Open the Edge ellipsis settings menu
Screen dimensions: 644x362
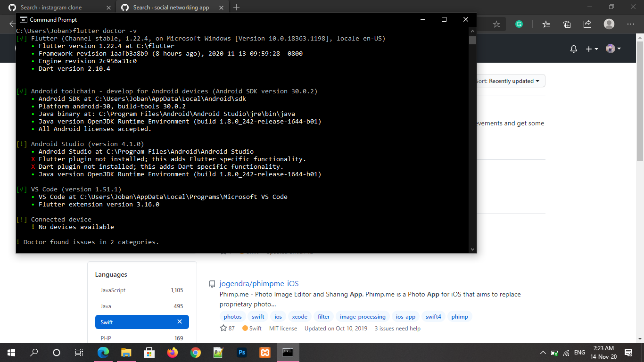[x=630, y=24]
